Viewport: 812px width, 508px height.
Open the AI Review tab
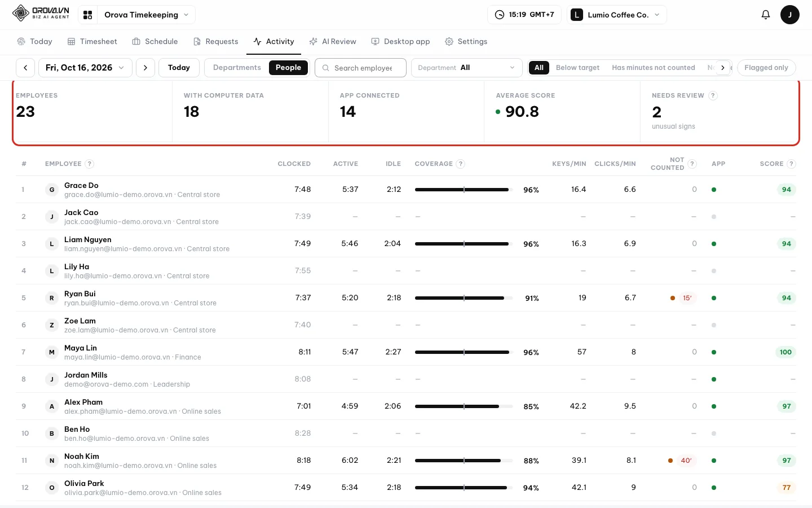click(x=333, y=42)
